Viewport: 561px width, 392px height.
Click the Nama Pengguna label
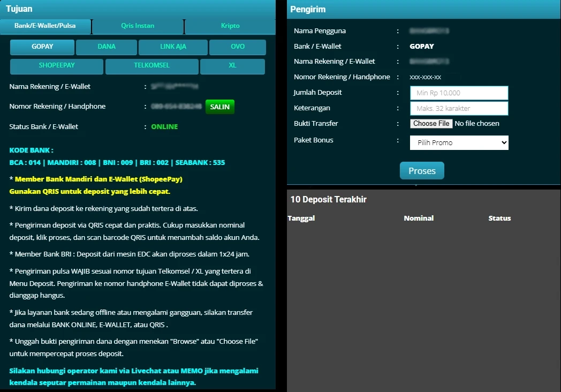coord(320,31)
